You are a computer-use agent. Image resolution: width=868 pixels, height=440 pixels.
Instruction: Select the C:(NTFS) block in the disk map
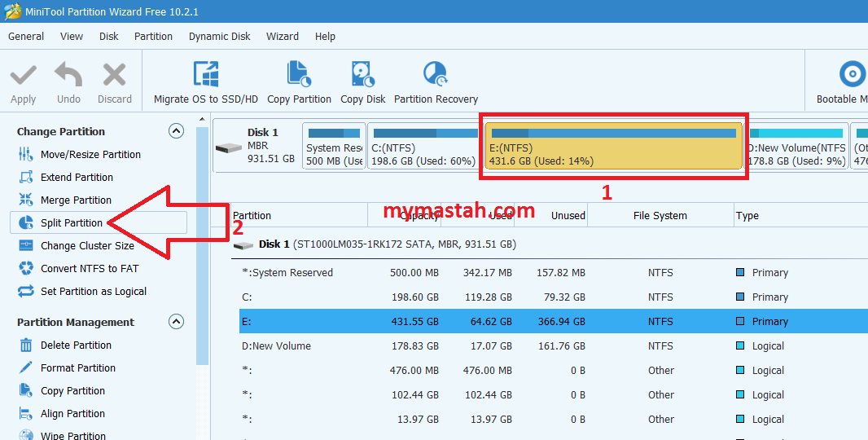[x=424, y=146]
